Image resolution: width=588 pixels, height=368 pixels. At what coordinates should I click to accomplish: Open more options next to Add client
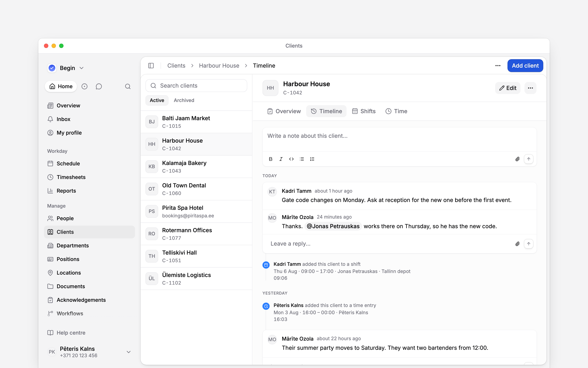coord(498,66)
